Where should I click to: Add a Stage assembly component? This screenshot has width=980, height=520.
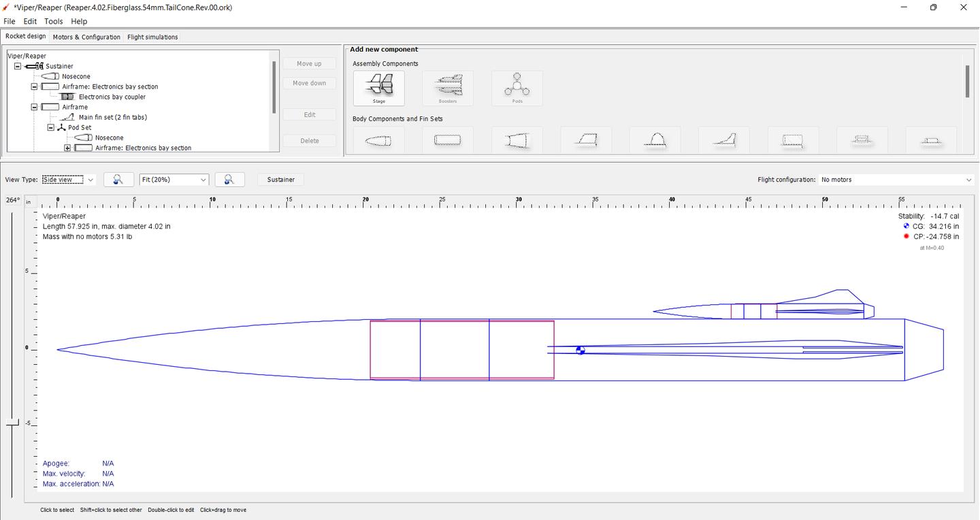click(378, 87)
